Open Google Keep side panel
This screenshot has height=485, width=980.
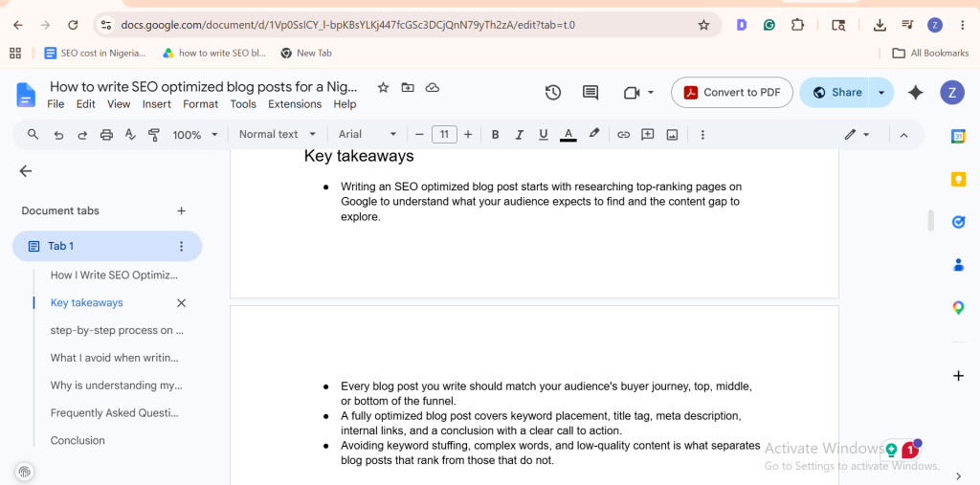(958, 180)
